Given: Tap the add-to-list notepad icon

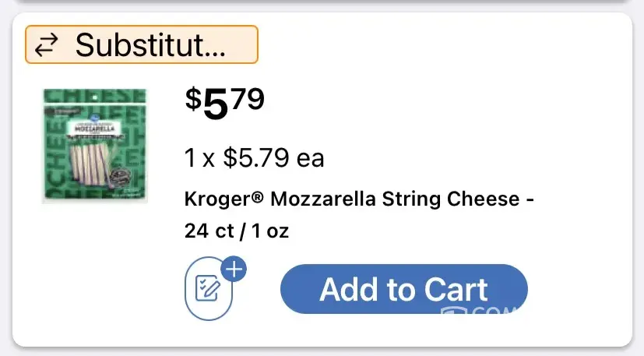Looking at the screenshot, I should [208, 289].
